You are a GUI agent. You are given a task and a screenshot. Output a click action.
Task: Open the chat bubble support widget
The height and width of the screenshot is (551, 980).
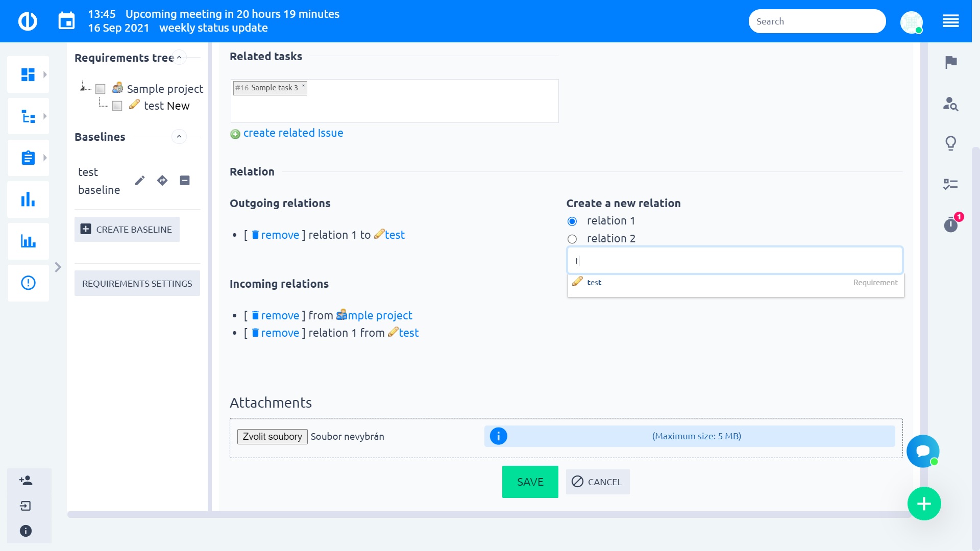tap(922, 451)
